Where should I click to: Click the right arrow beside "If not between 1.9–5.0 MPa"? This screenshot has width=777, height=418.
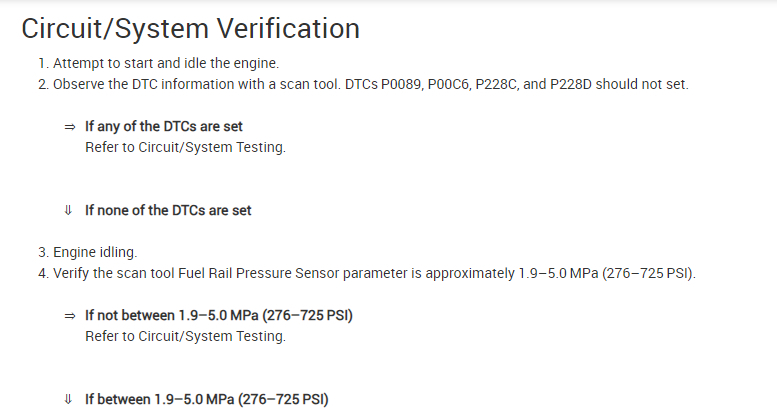(70, 316)
